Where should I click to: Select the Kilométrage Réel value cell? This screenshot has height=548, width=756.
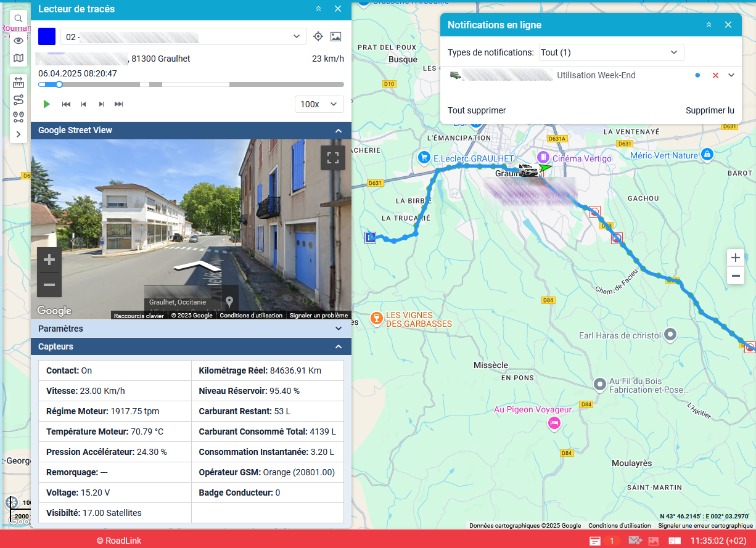268,370
